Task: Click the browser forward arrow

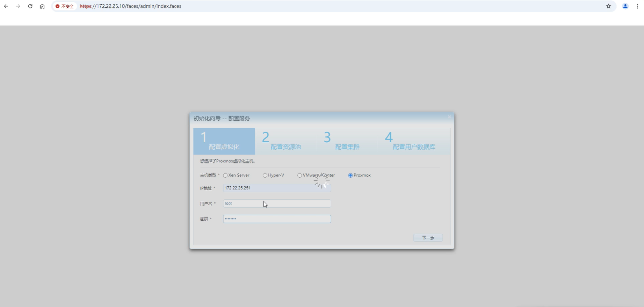Action: [18, 6]
